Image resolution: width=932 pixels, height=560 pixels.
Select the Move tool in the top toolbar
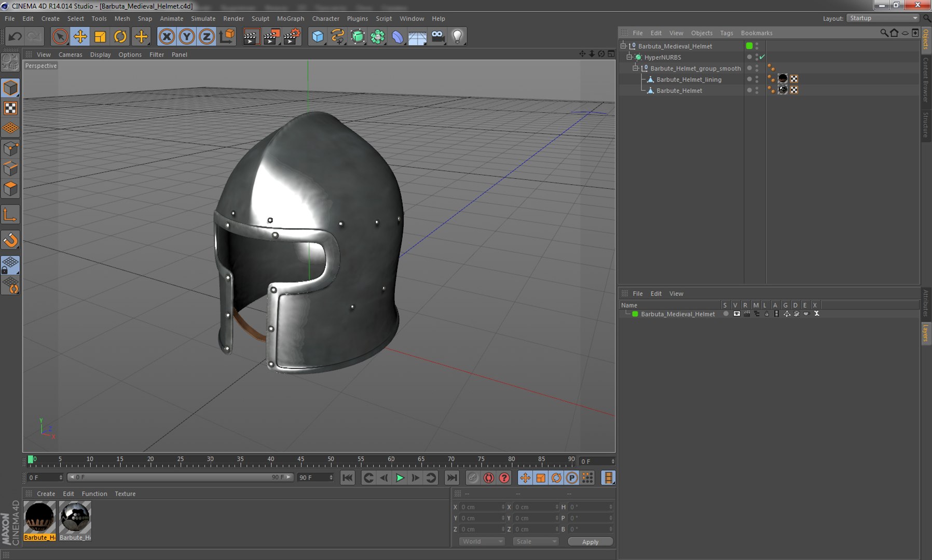[x=80, y=36]
